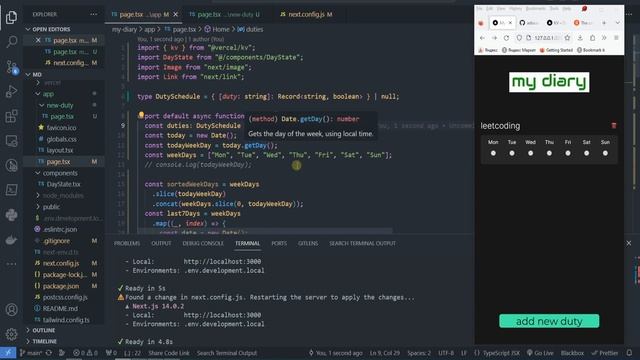
Task: Open the Docker view in activity bar
Action: click(11, 240)
